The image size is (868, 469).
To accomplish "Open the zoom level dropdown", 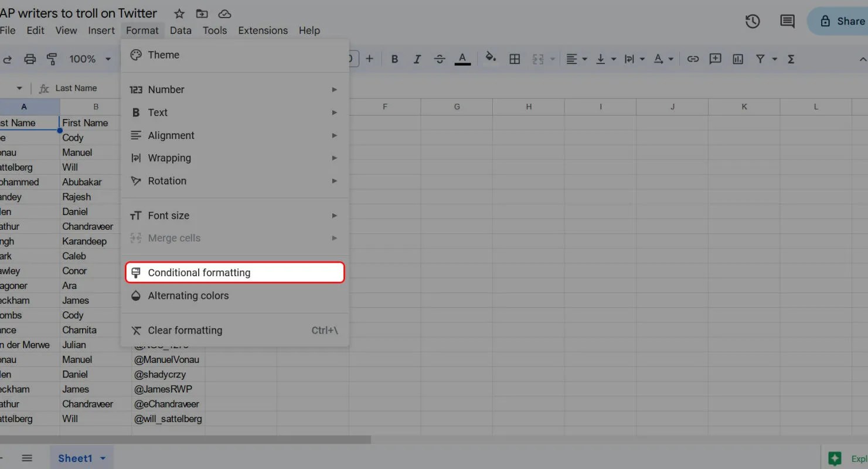I will pos(90,59).
